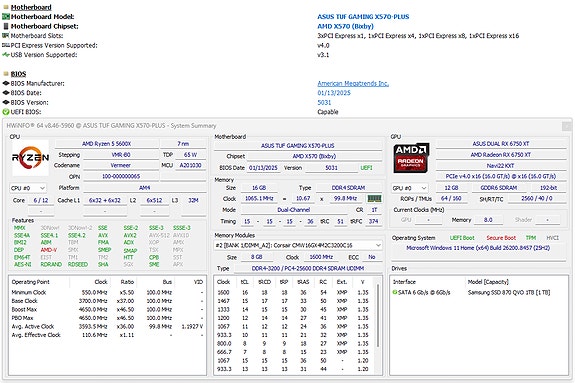Click the green UEFI BIOS checkmark icon
Screen dimensions: 575x383
coord(6,112)
